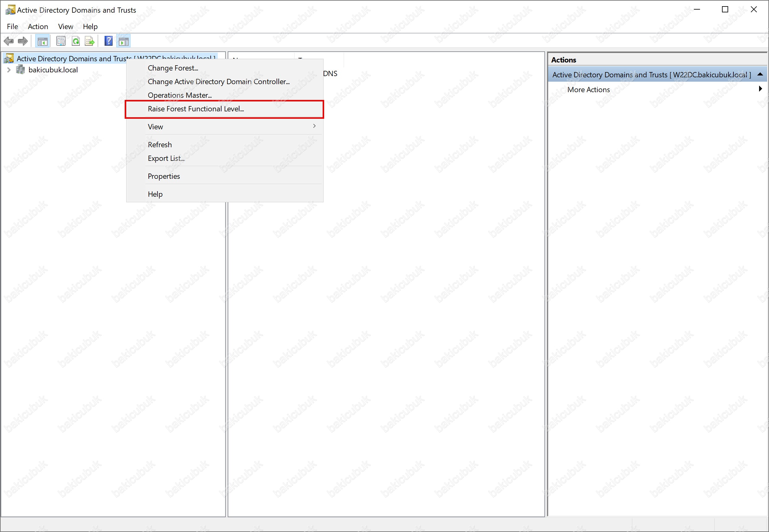Click the Properties toolbar icon
Screen dimensions: 769x532
click(x=61, y=41)
